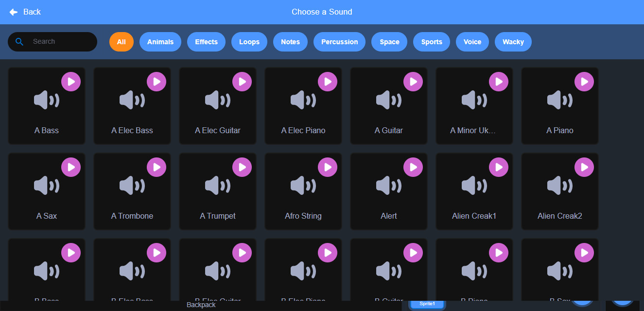The image size is (644, 311).
Task: Show only Space sounds
Action: pos(389,42)
